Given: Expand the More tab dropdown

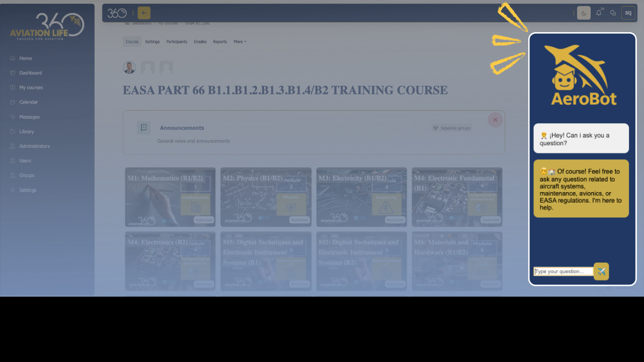Looking at the screenshot, I should pyautogui.click(x=239, y=41).
